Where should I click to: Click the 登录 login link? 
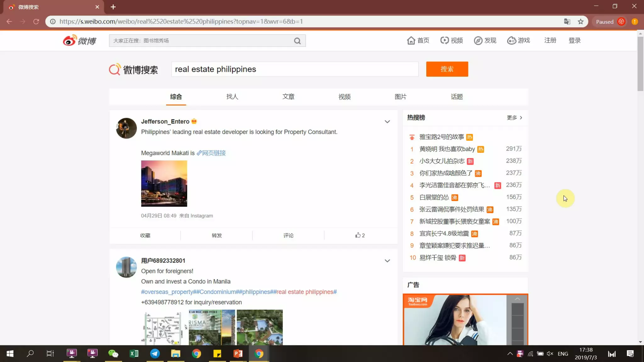(574, 41)
